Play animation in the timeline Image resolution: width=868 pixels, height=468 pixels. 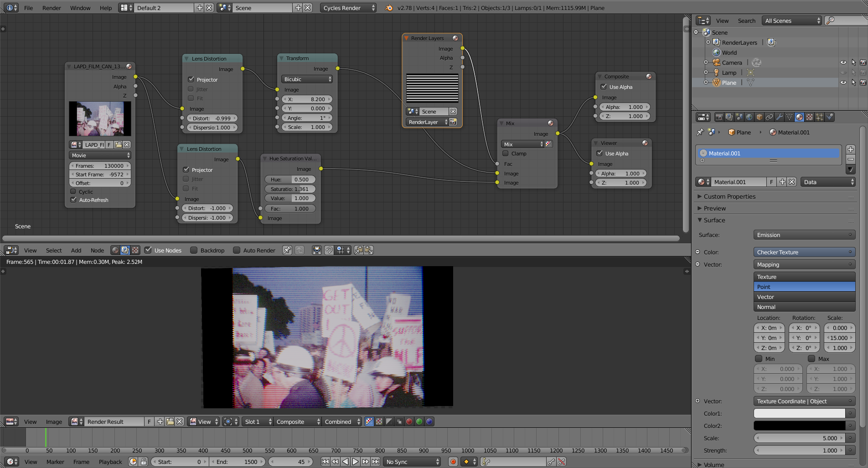tap(355, 462)
